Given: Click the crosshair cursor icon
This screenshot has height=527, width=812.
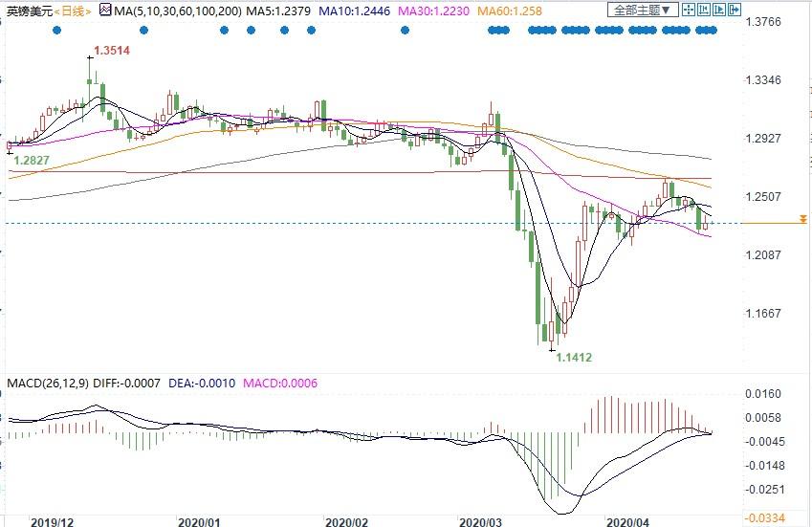Looking at the screenshot, I should pyautogui.click(x=691, y=11).
